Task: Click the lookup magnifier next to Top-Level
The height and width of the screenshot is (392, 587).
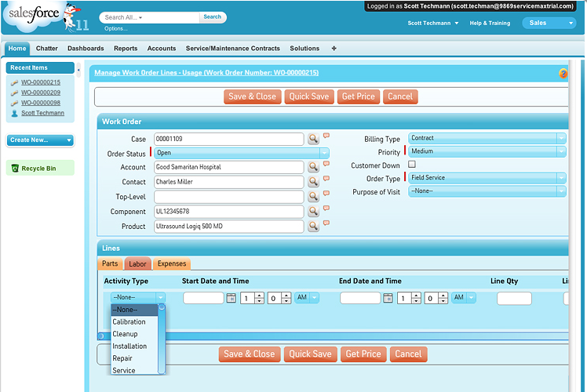Action: [313, 196]
